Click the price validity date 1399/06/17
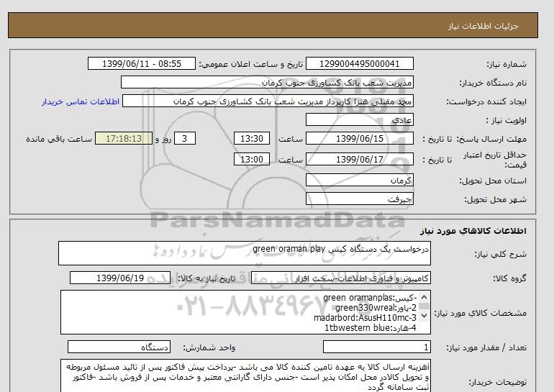Screen dimensions: 554x392 pos(359,159)
